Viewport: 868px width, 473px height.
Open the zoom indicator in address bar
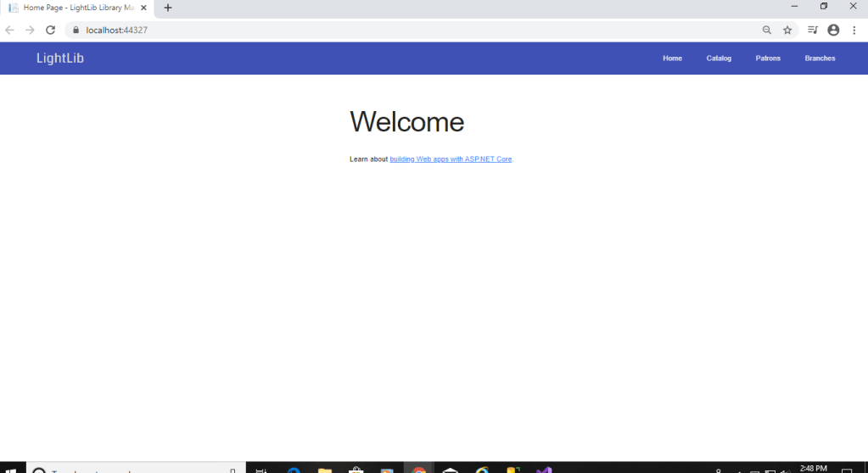point(767,30)
